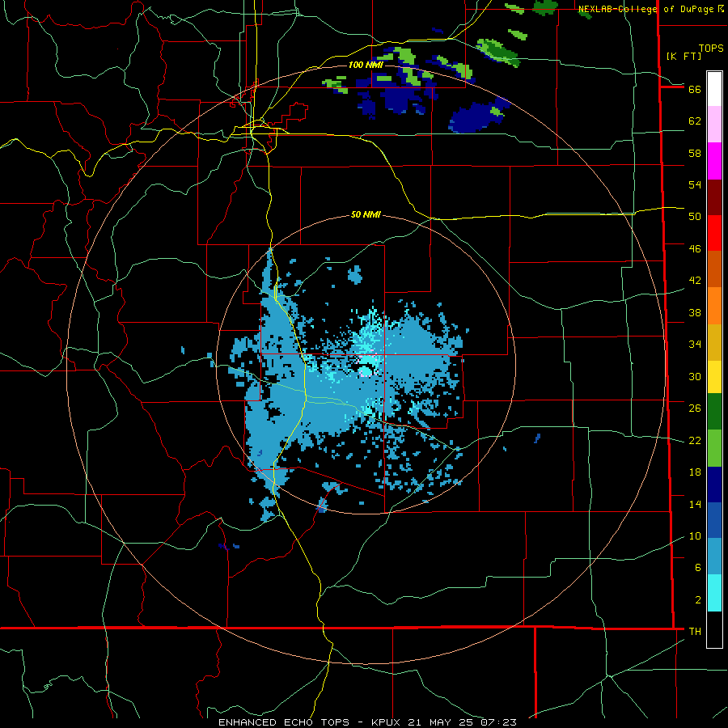Click the light blue swatch near 6-10
The image size is (728, 728).
pos(714,557)
